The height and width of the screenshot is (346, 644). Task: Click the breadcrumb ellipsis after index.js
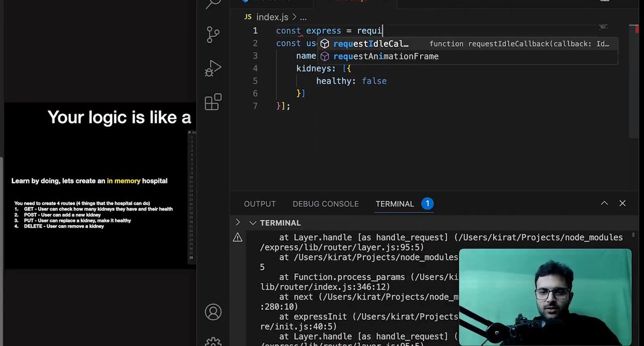tap(303, 18)
